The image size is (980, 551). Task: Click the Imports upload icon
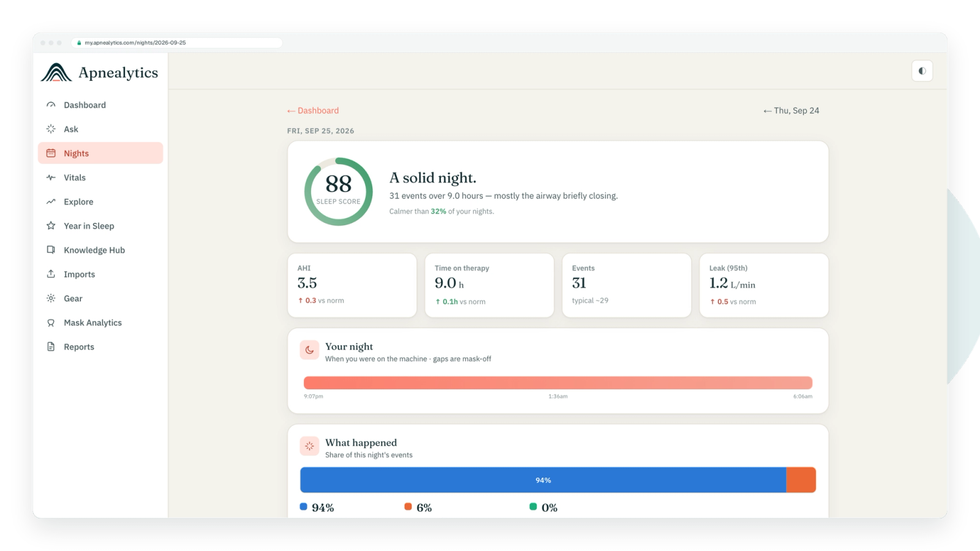51,274
